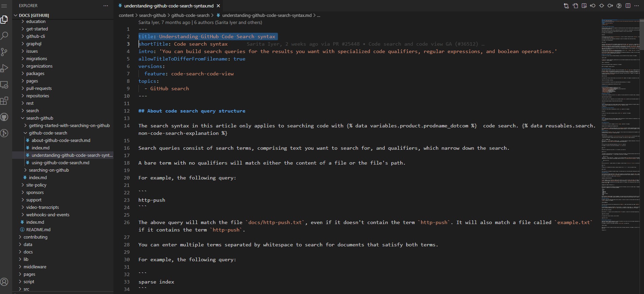Click on 'sparse index' text on line 33

tap(156, 282)
